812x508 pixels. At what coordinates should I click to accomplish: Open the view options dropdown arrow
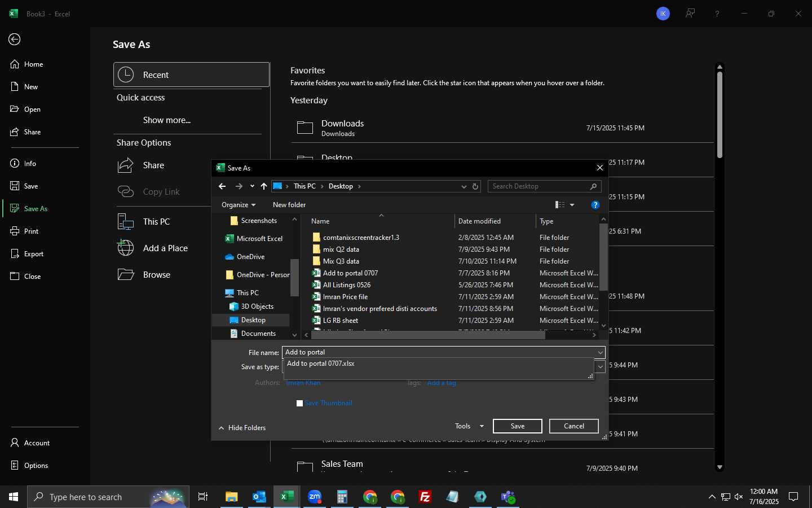click(572, 205)
